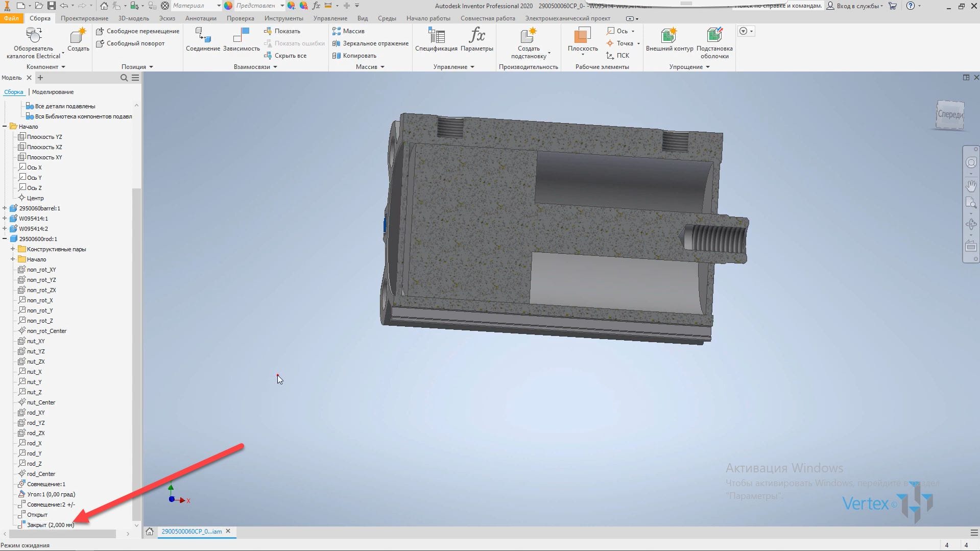
Task: Select the Zoom tool in navigation bar
Action: click(x=971, y=203)
